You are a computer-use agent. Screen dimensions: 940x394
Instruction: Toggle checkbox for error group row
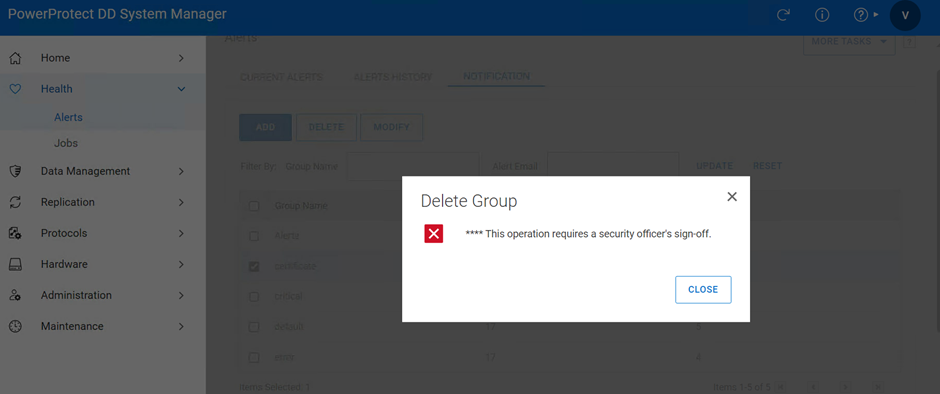[254, 357]
